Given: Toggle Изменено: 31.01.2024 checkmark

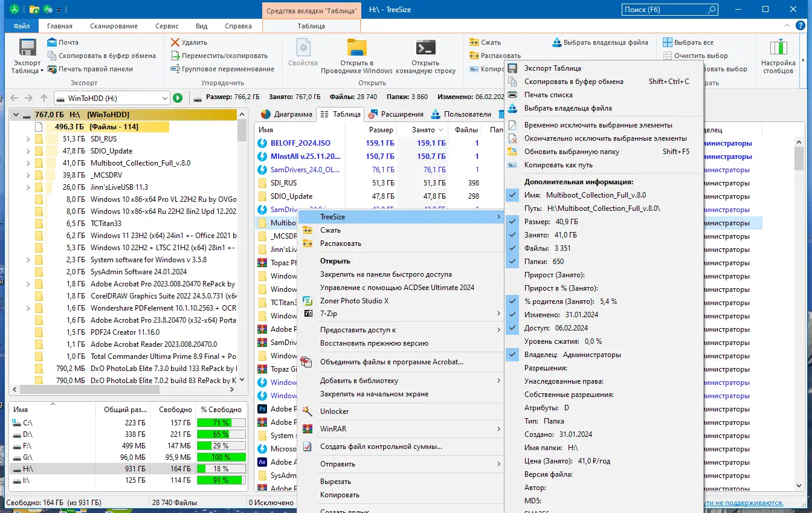Looking at the screenshot, I should coord(513,315).
